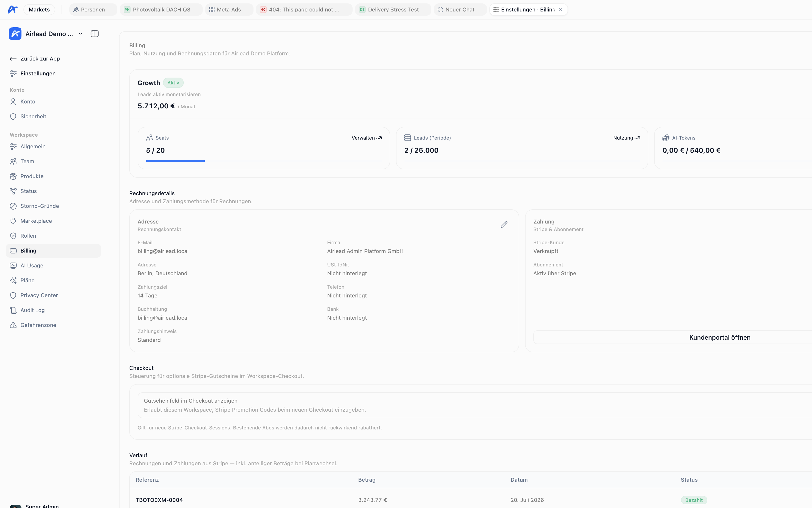Open Gefahrenzone warning icon

[x=13, y=325]
